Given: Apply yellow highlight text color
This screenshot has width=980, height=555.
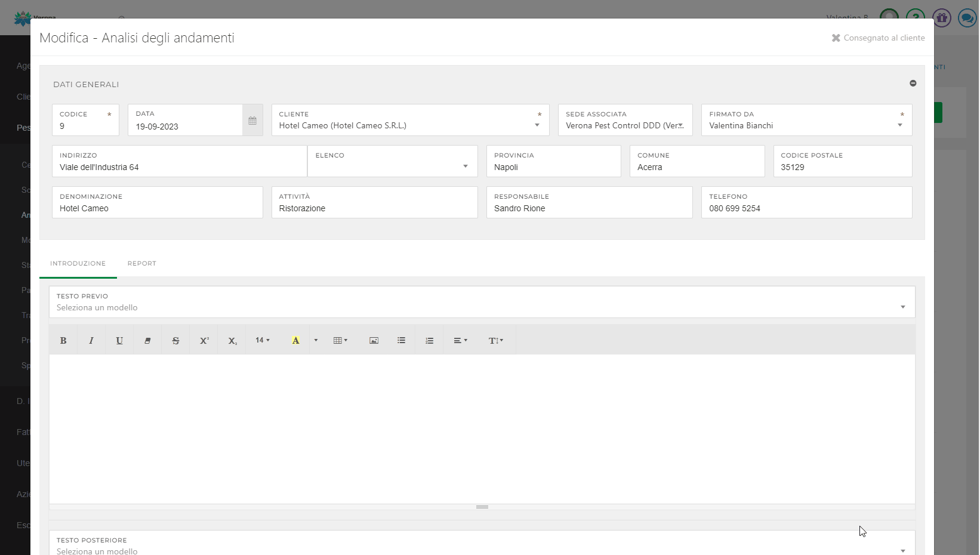Looking at the screenshot, I should [x=295, y=341].
